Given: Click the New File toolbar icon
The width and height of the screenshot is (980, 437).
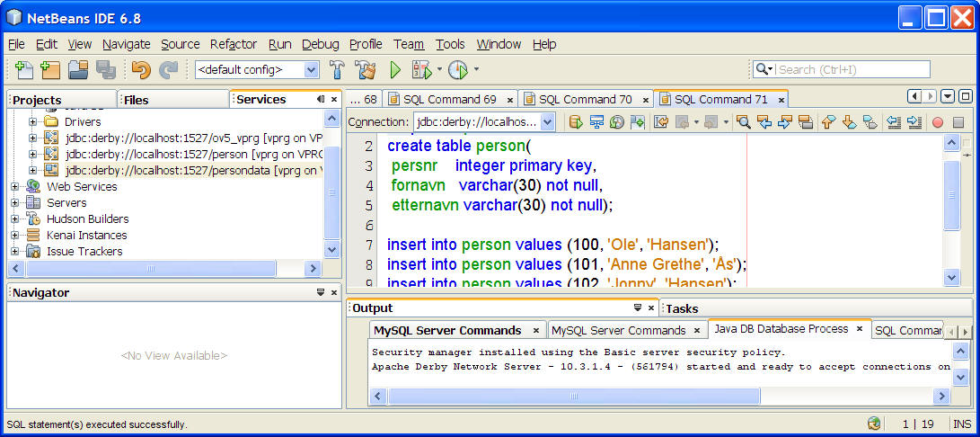Looking at the screenshot, I should (23, 69).
